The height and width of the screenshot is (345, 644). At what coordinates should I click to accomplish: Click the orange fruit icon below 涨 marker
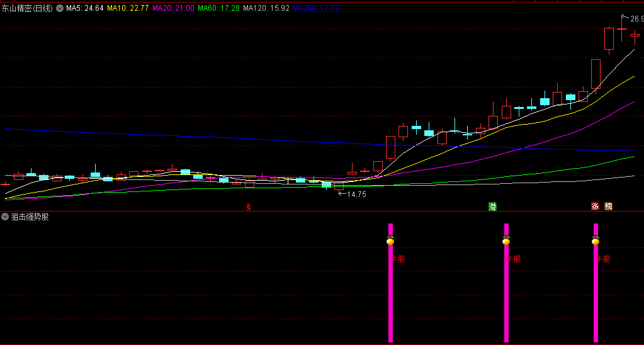click(596, 240)
